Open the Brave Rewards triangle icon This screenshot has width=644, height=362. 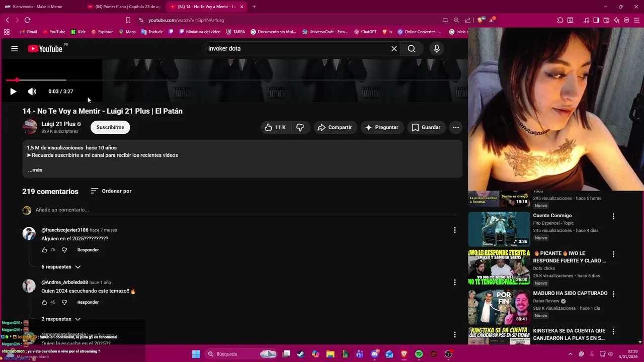pos(491,20)
